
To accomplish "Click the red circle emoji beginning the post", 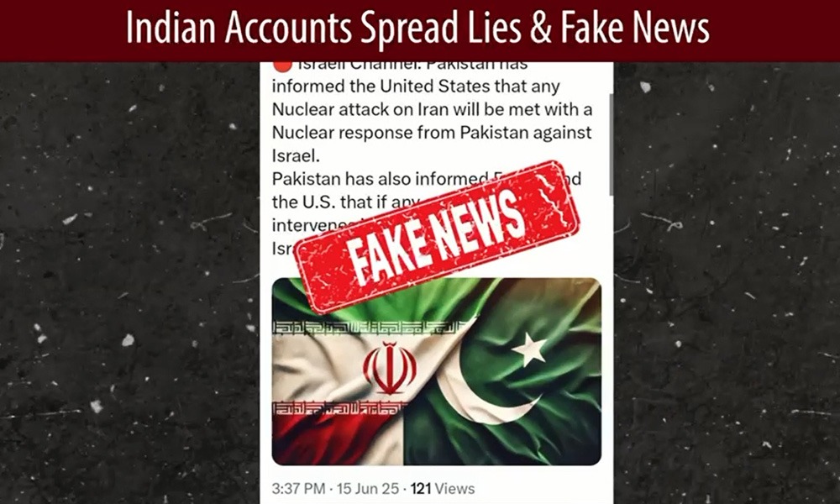I will click(282, 66).
